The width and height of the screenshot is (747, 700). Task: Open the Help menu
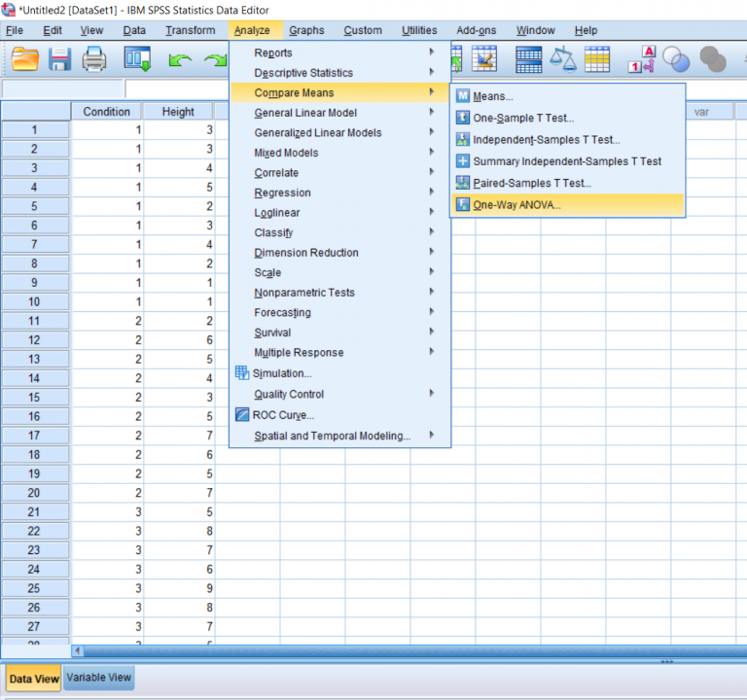[586, 30]
